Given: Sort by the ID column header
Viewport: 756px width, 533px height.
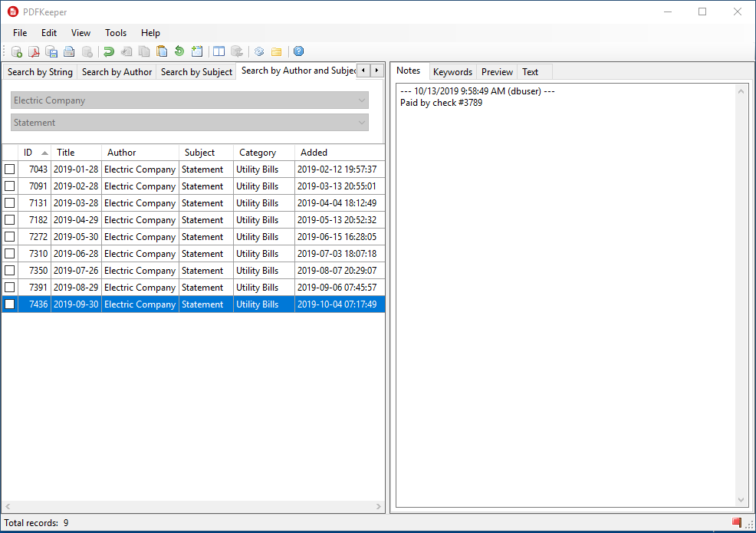Looking at the screenshot, I should coord(35,153).
